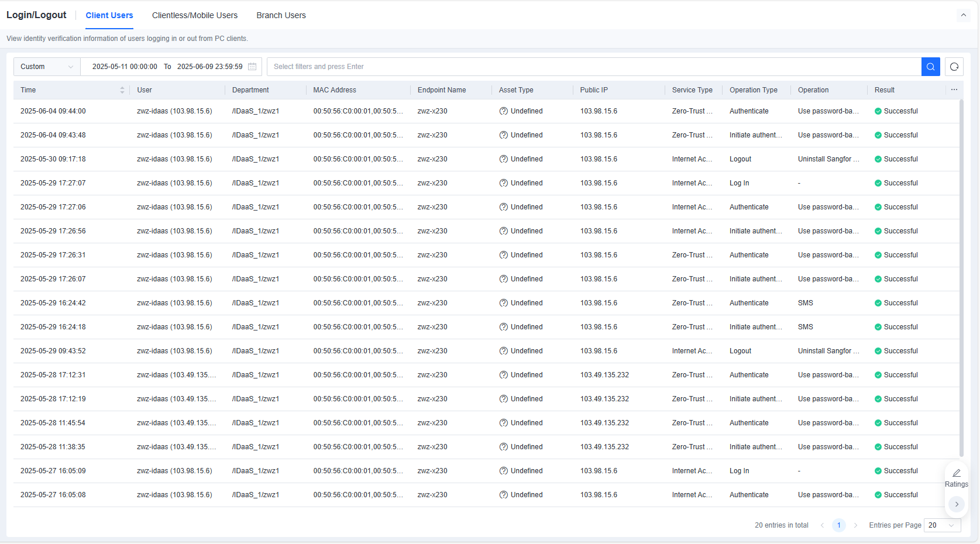Click green Successful icon in 2025-05-29 17:27:07 row

(878, 183)
